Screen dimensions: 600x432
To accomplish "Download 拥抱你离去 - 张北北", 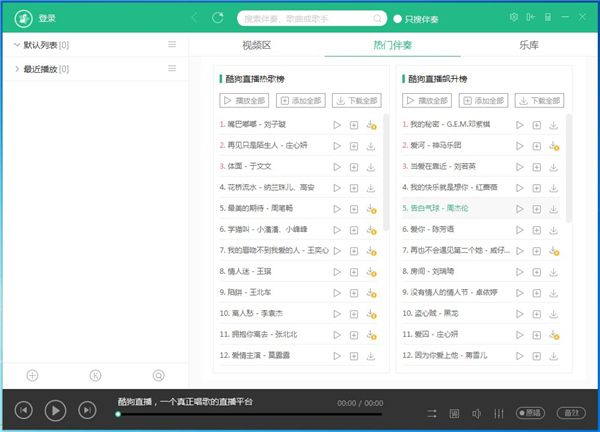I will point(371,335).
